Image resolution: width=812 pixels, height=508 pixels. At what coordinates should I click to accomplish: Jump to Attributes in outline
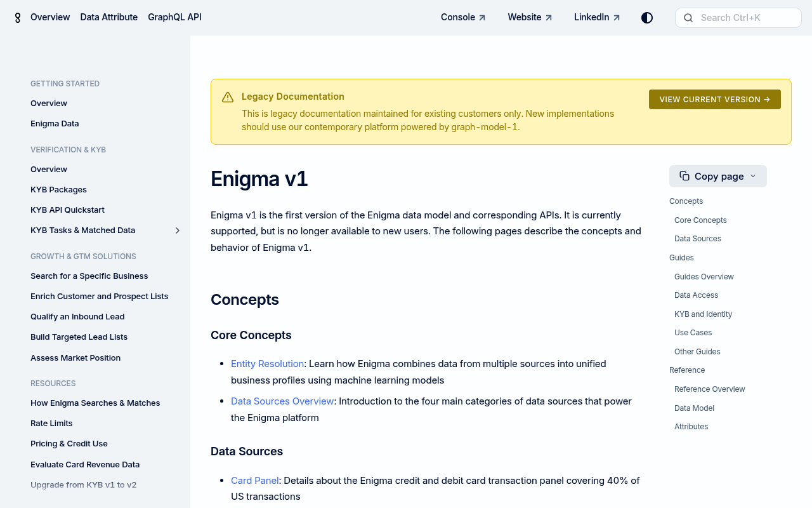point(691,427)
